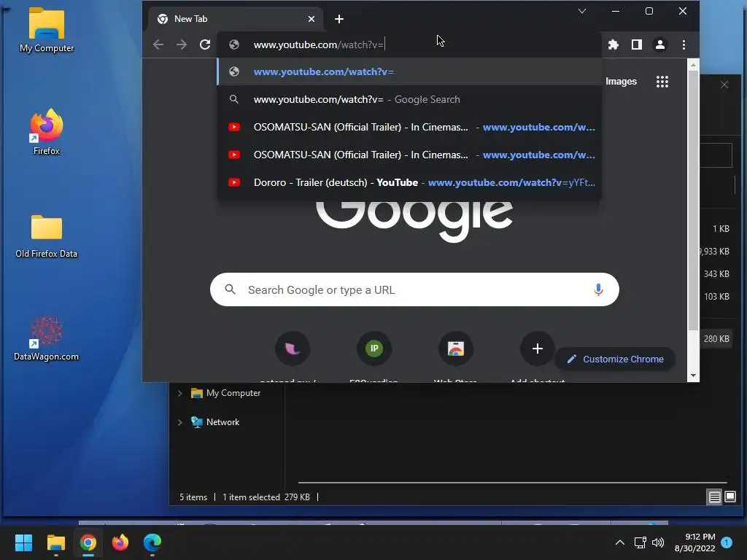Screen dimensions: 747x560
Task: Add a shortcut with the plus tile
Action: point(538,349)
